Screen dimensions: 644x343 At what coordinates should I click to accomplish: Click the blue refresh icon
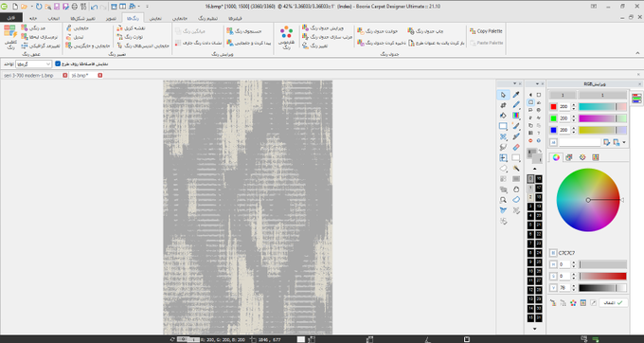click(x=39, y=7)
